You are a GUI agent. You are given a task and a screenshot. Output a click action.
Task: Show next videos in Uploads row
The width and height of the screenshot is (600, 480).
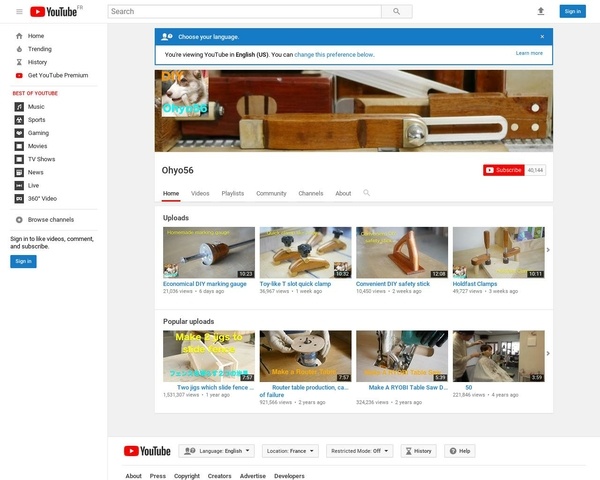[x=548, y=250]
